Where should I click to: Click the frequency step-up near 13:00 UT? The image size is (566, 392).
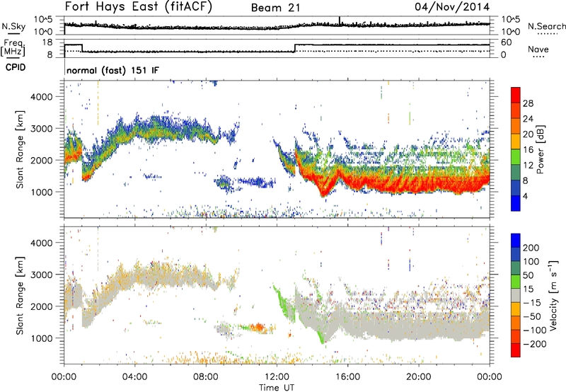tap(295, 48)
